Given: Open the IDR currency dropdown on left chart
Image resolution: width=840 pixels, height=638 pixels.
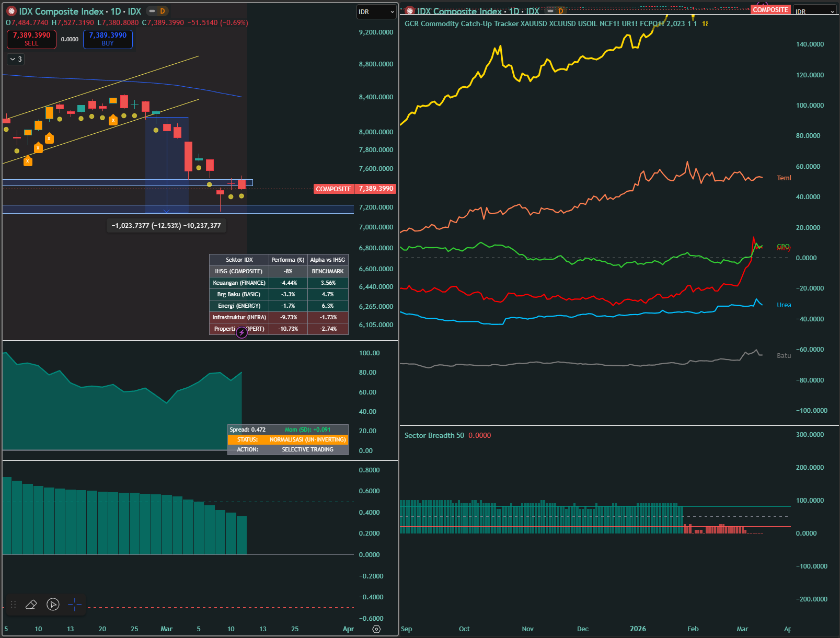Looking at the screenshot, I should (376, 11).
